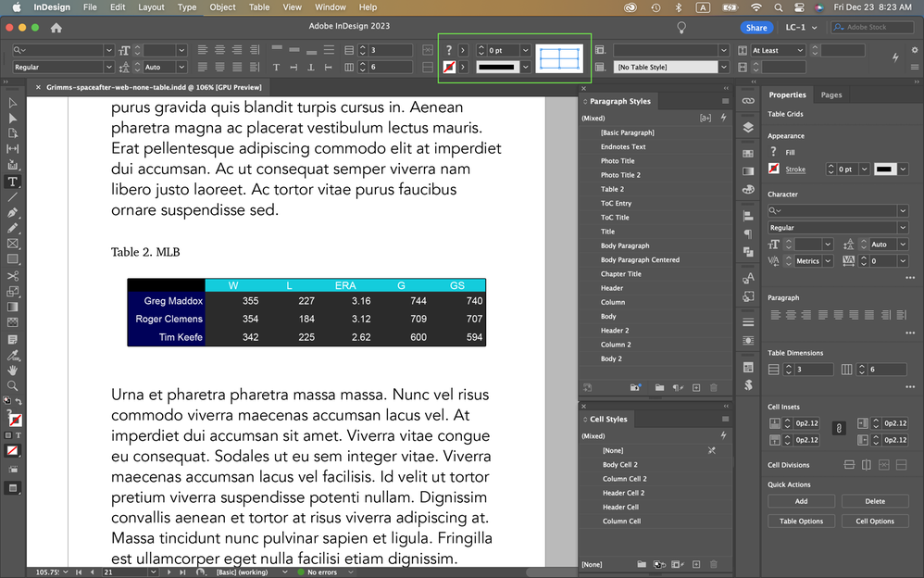Select the Line tool

point(12,197)
